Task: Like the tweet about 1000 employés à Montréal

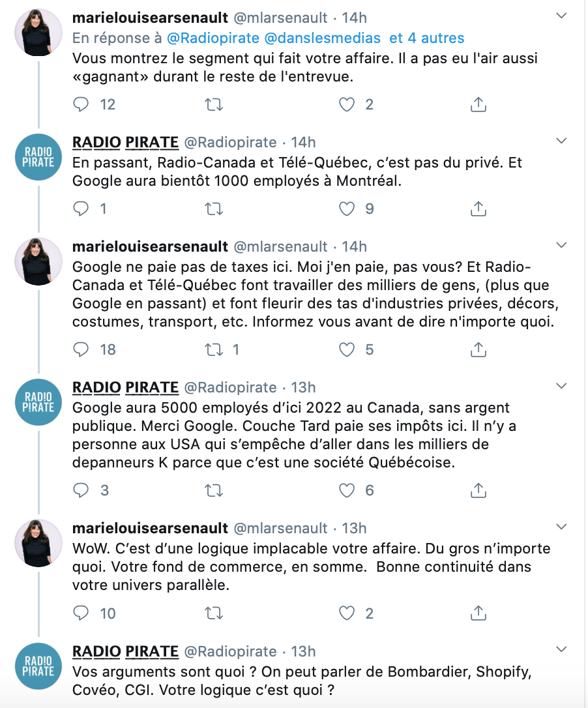Action: pyautogui.click(x=347, y=209)
